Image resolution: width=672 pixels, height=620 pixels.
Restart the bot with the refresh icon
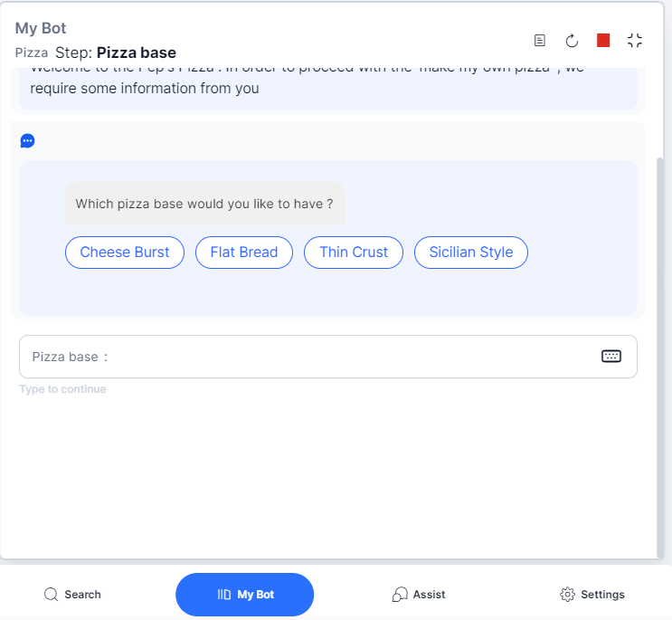(572, 41)
